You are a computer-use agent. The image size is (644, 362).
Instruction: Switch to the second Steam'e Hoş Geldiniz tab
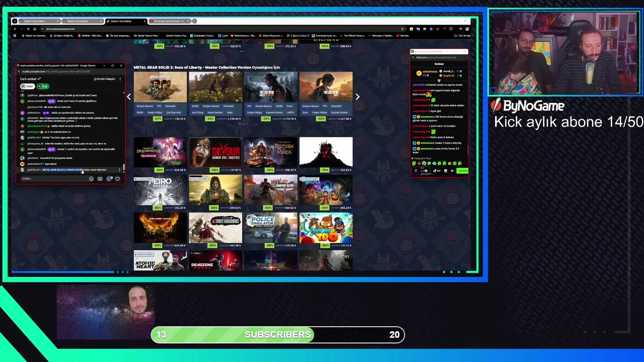tap(82, 21)
